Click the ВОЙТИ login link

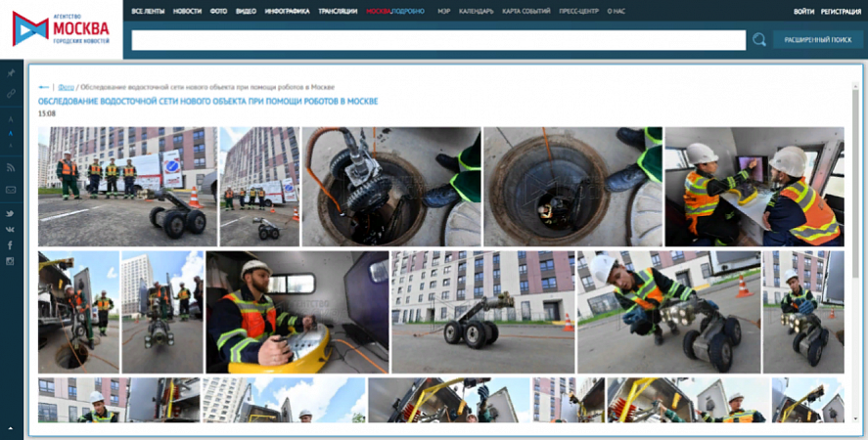pyautogui.click(x=803, y=12)
